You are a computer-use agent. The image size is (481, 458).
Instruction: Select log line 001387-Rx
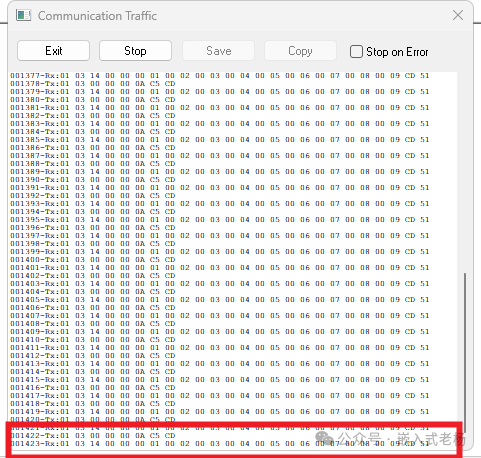click(x=220, y=156)
